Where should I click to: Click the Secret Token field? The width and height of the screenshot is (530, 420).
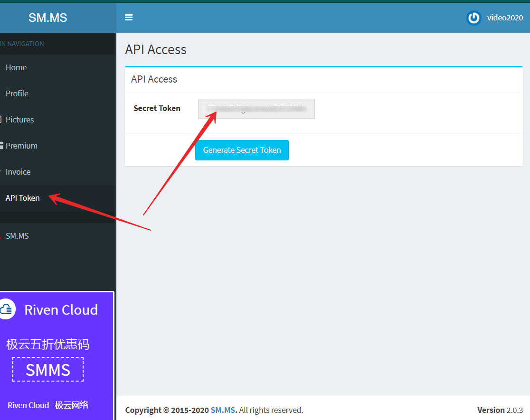[256, 109]
